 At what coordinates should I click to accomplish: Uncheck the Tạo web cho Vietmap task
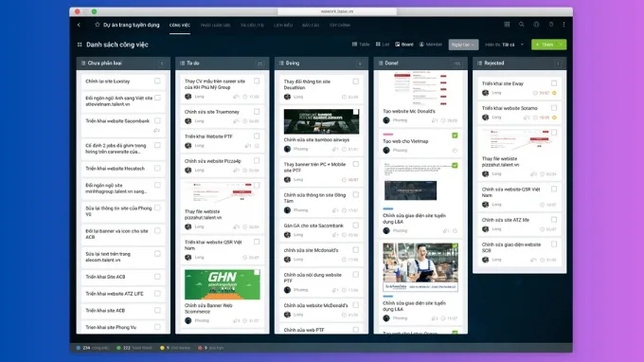455,136
